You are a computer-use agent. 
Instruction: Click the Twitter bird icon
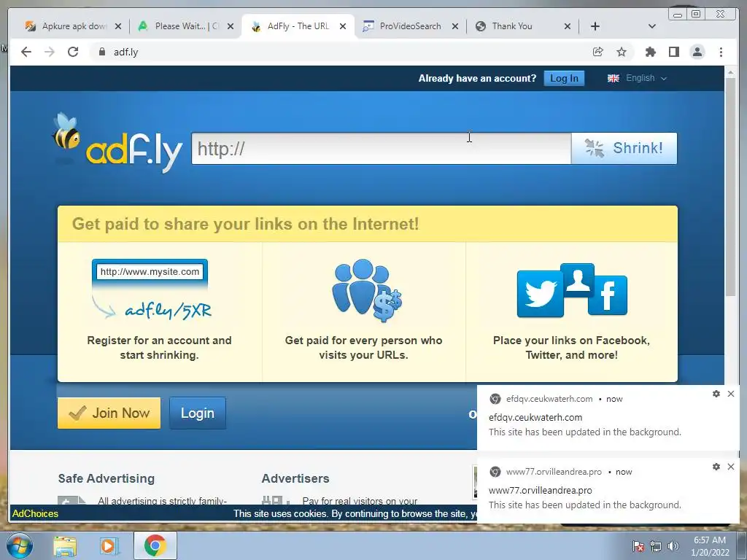(x=541, y=294)
